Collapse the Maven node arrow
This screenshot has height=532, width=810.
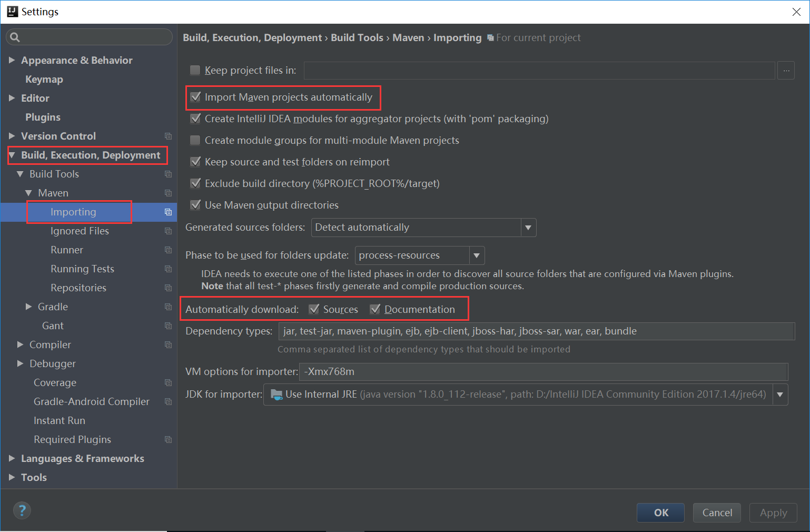(28, 193)
